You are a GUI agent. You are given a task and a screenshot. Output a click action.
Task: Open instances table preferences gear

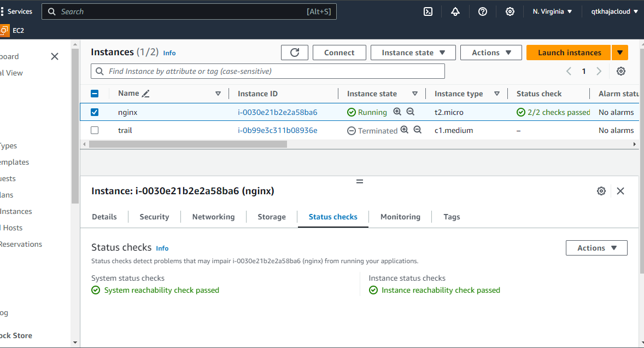621,71
